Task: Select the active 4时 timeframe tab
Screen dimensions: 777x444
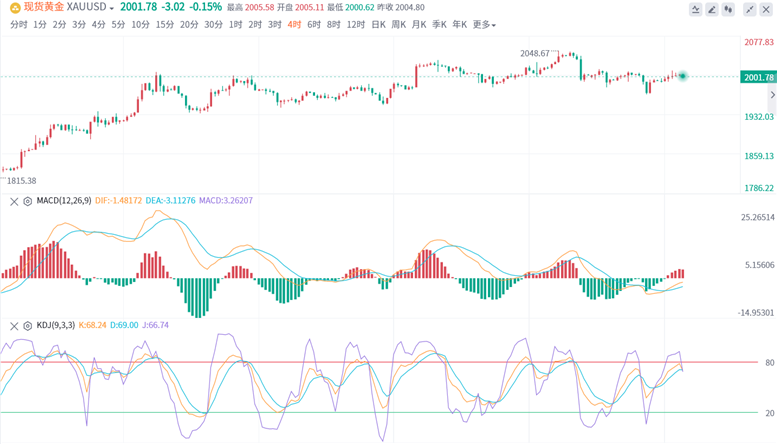Action: [x=294, y=24]
